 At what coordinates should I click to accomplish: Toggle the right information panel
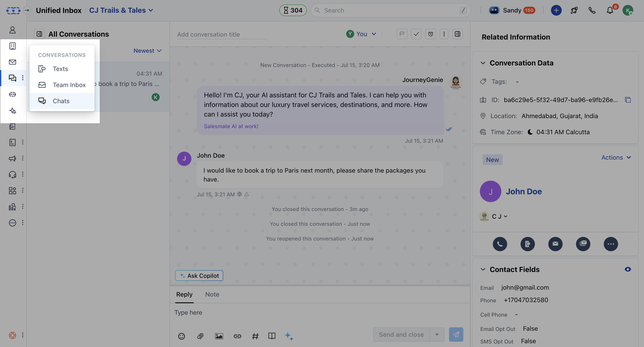tap(457, 34)
